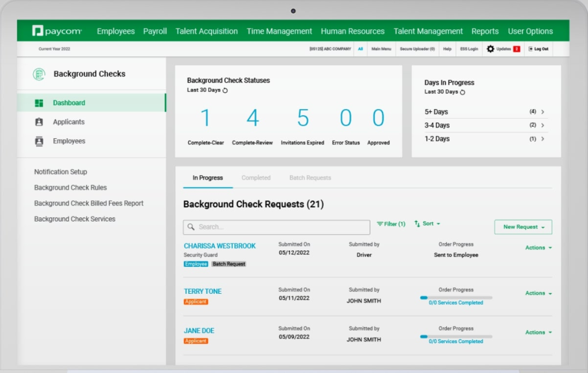Toggle the Filter (1) control
Screen dimensions: 588x373
[x=390, y=224]
